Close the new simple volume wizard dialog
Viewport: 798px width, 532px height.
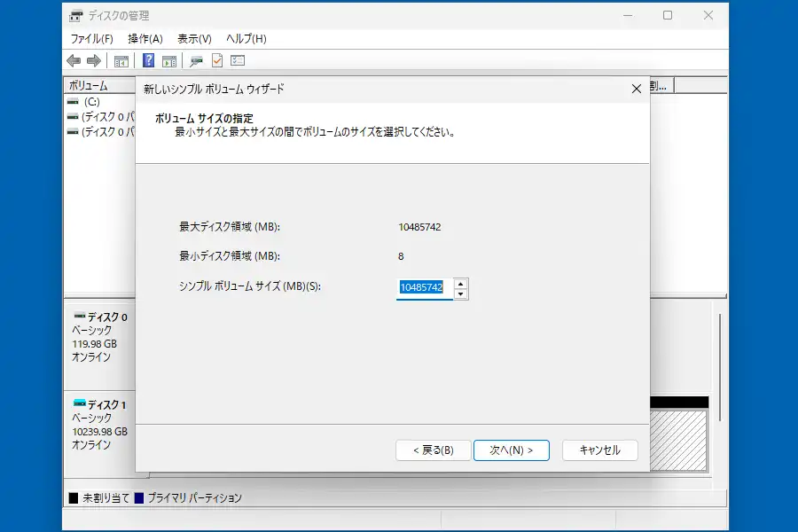pyautogui.click(x=636, y=89)
